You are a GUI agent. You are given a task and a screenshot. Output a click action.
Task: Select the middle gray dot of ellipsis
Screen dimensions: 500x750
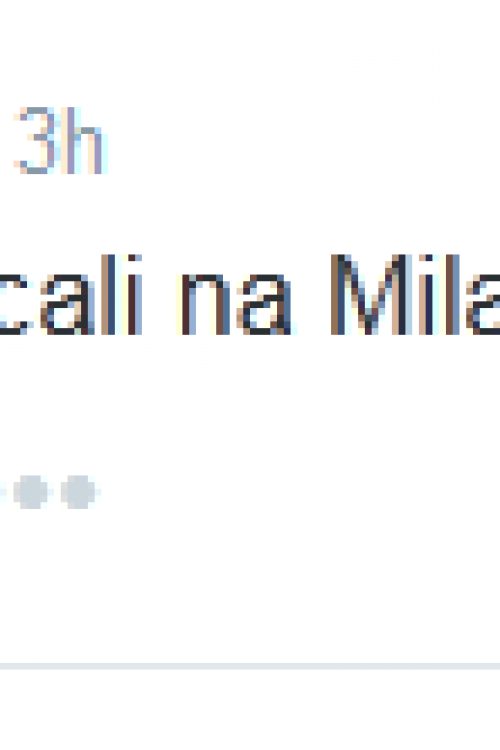pyautogui.click(x=30, y=492)
